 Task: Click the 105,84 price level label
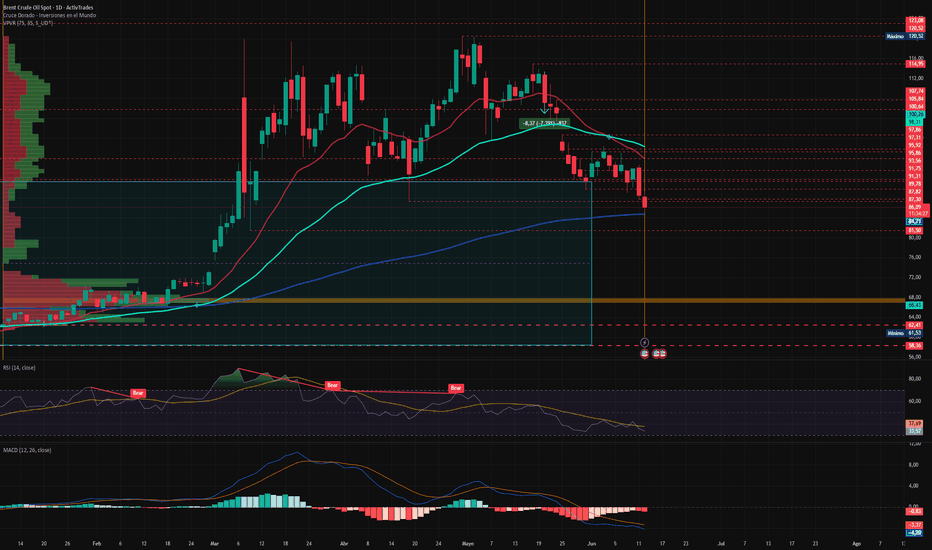pyautogui.click(x=915, y=99)
